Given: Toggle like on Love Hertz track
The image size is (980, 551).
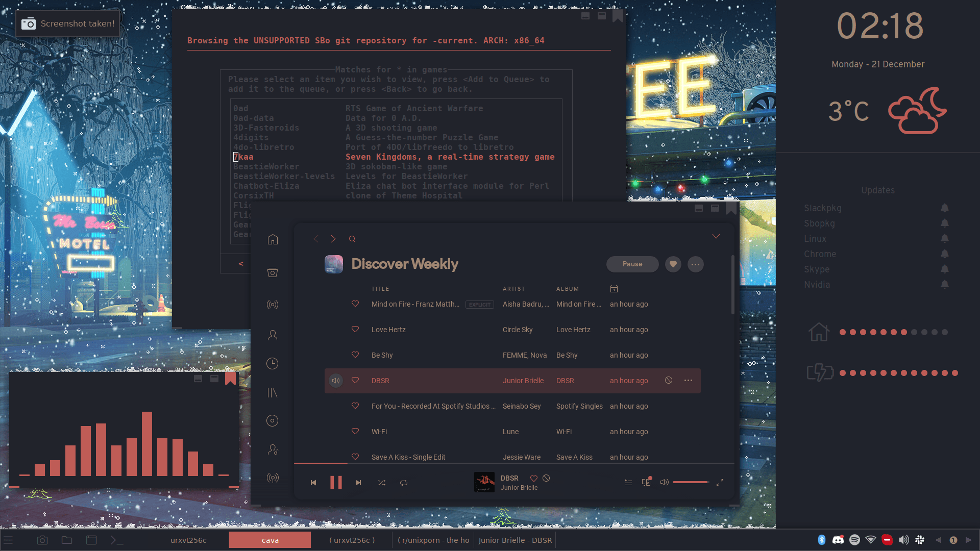Looking at the screenshot, I should pos(355,330).
